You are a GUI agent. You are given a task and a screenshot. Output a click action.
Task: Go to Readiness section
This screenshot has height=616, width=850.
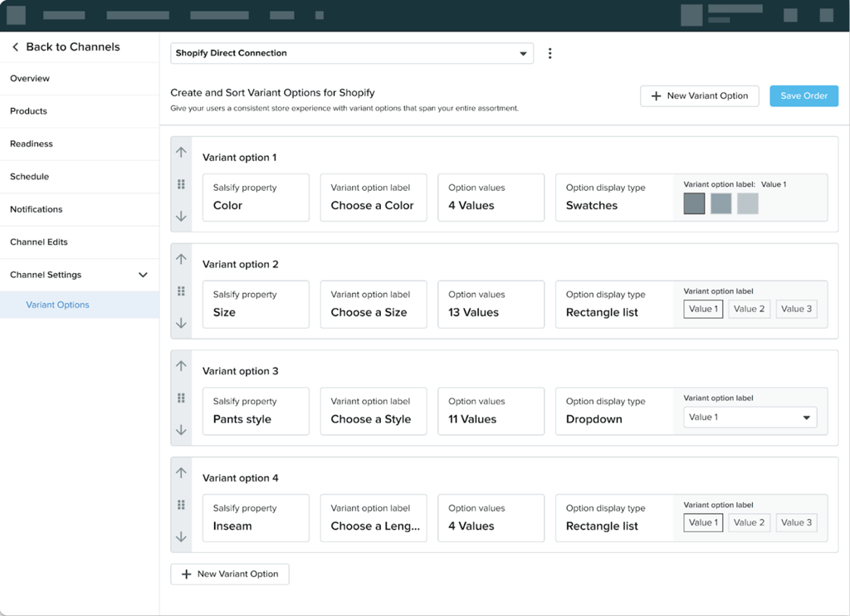[80, 144]
